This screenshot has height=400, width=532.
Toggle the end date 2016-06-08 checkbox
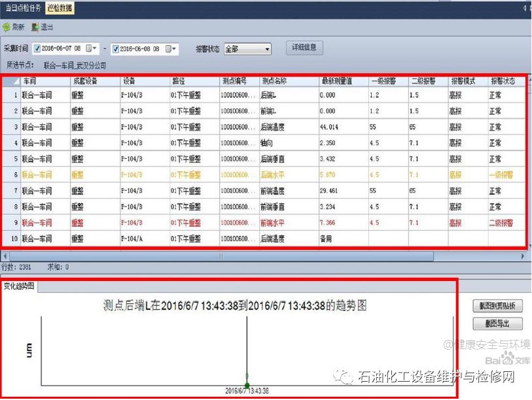116,49
